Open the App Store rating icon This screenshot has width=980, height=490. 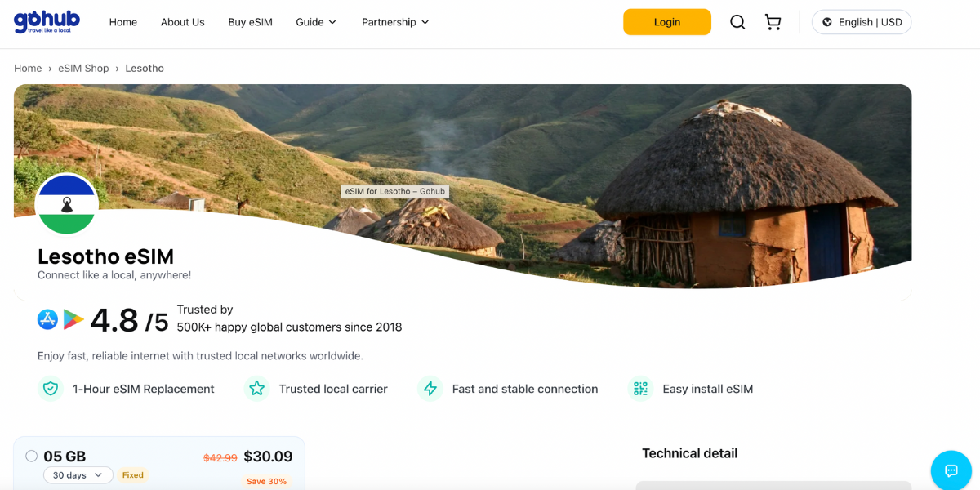tap(47, 320)
